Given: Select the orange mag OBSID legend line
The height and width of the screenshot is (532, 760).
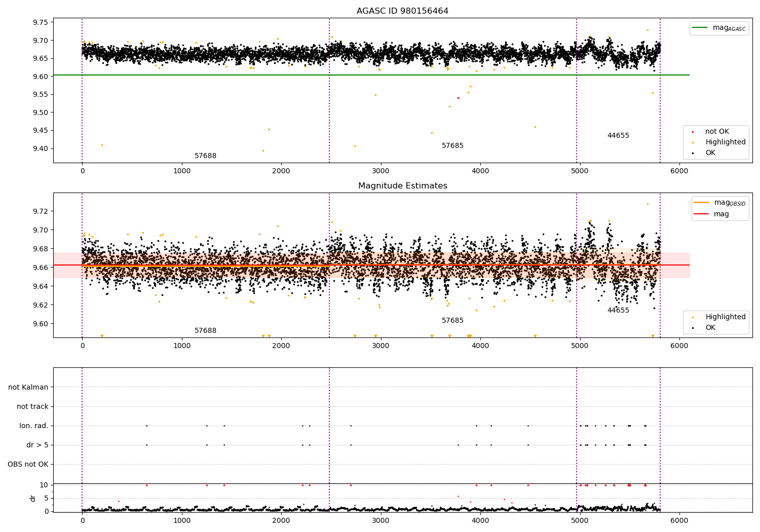Looking at the screenshot, I should (702, 203).
